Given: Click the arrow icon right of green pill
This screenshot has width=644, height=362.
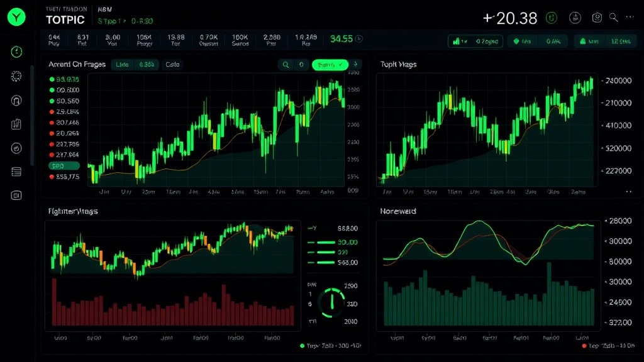Looking at the screenshot, I should click(x=356, y=64).
